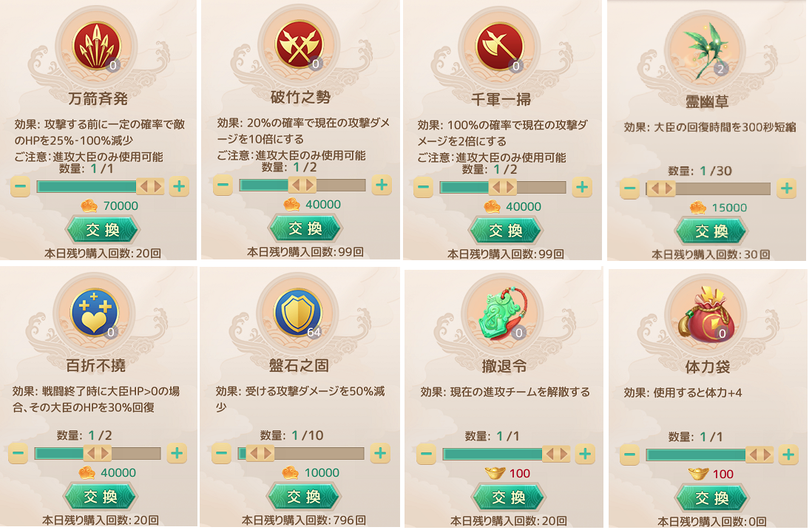812x530 pixels.
Task: Increase 千軍一掃 quantity with plus button
Action: tap(582, 187)
